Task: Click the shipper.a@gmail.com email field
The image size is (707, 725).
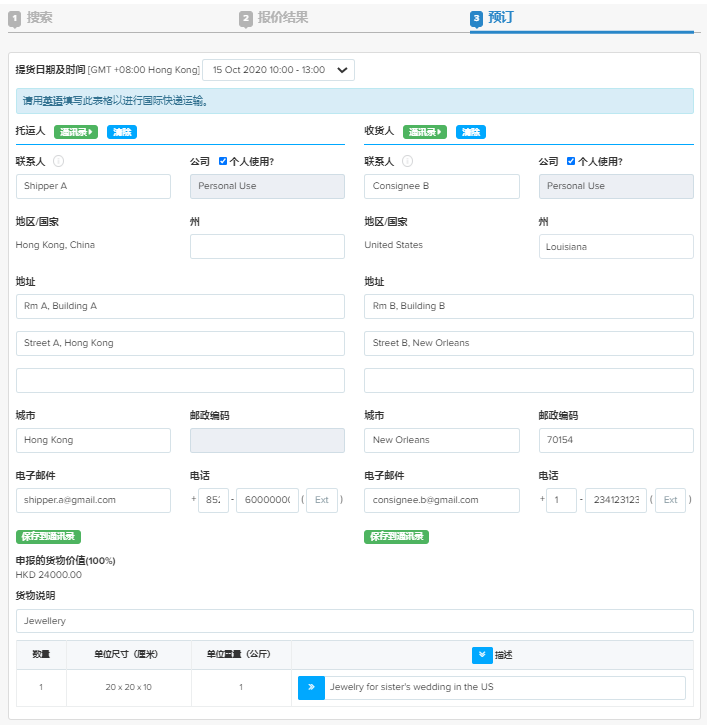Action: [x=93, y=500]
